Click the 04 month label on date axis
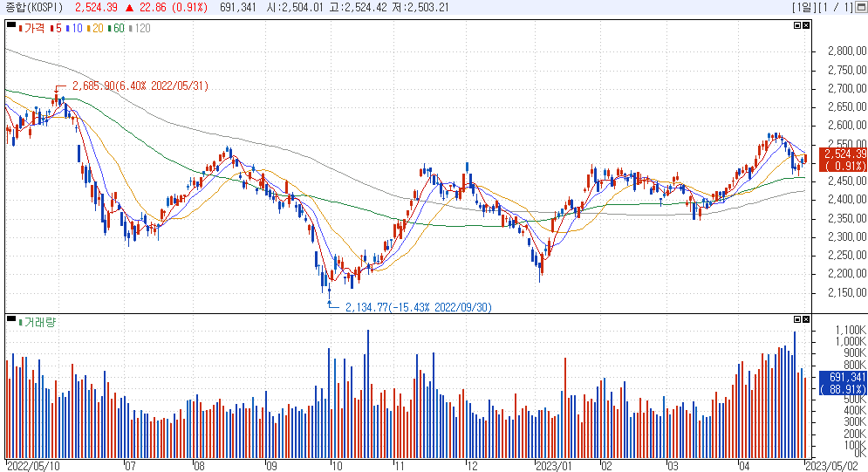868x472 pixels. [744, 466]
